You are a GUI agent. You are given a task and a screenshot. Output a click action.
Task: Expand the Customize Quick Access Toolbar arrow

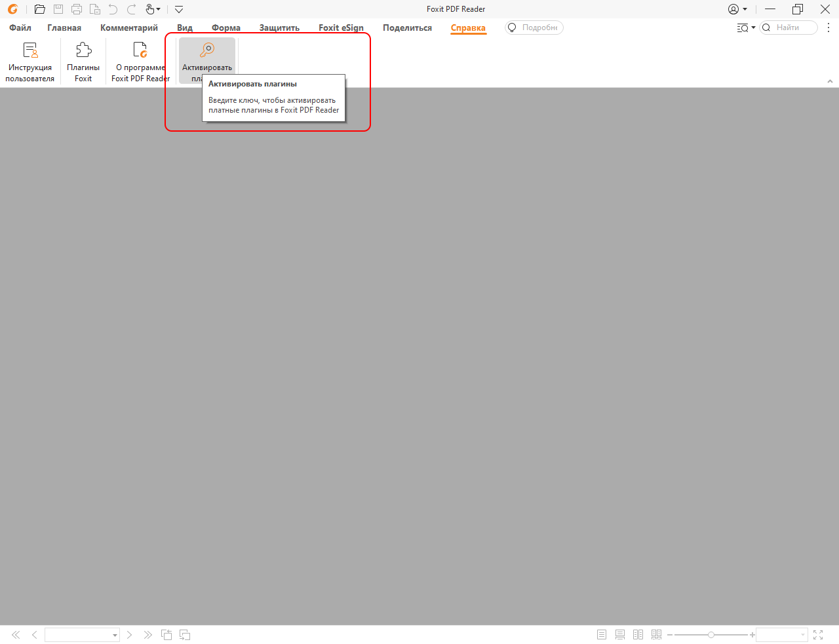tap(179, 9)
